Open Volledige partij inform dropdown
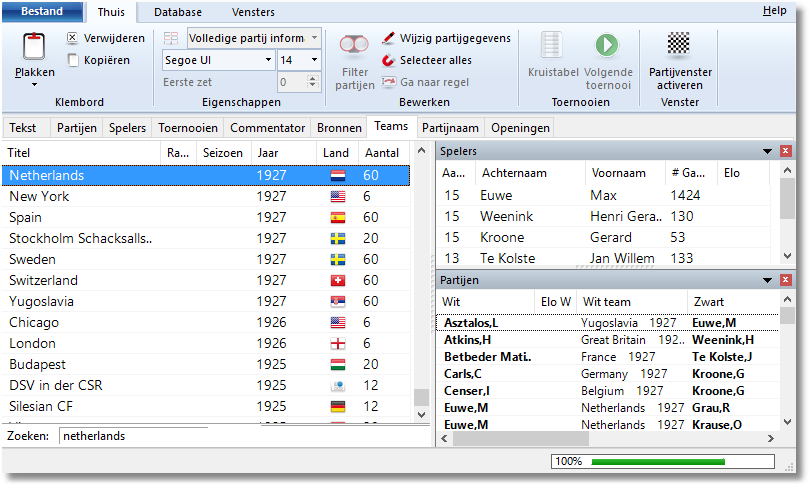Image resolution: width=810 pixels, height=487 pixels. point(313,38)
